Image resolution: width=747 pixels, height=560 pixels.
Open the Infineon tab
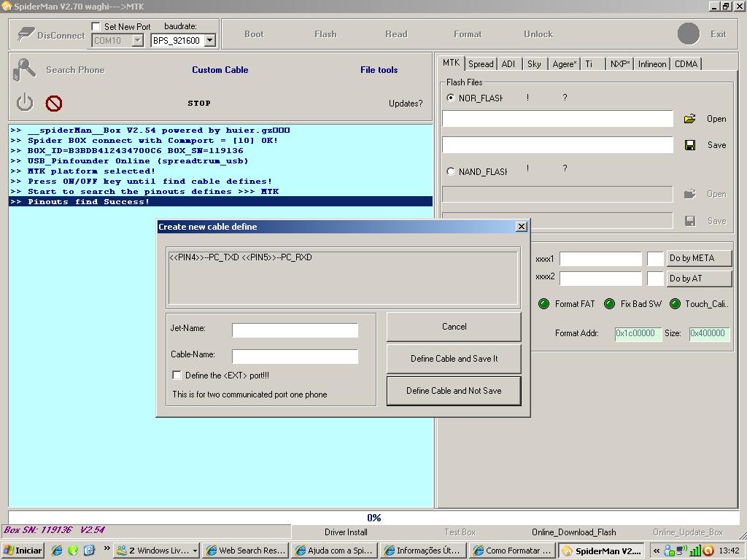click(651, 64)
